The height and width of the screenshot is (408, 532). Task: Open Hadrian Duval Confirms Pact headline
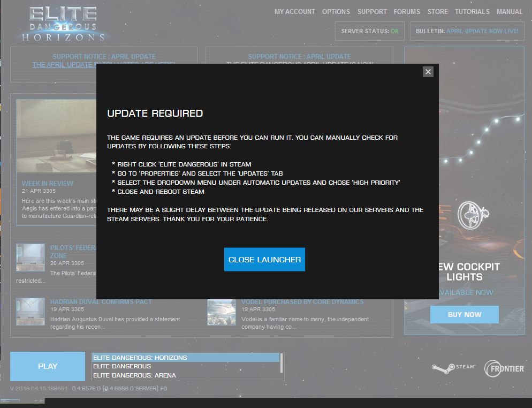click(x=101, y=302)
